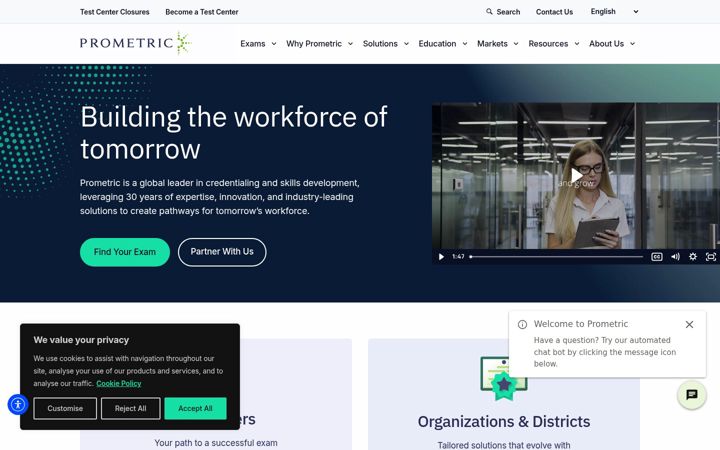Click Test Center Closures link
720x450 pixels.
[x=114, y=12]
